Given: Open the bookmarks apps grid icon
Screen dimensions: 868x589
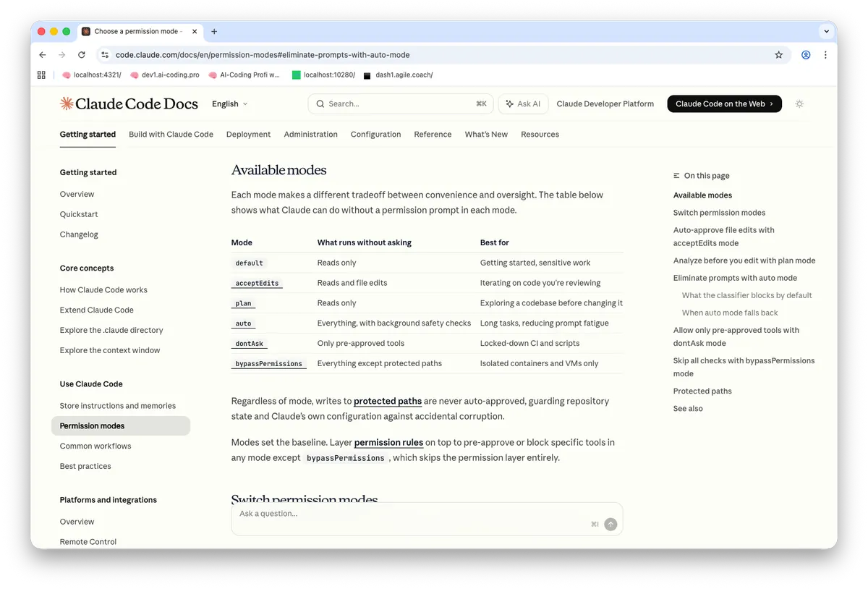Looking at the screenshot, I should (x=41, y=75).
